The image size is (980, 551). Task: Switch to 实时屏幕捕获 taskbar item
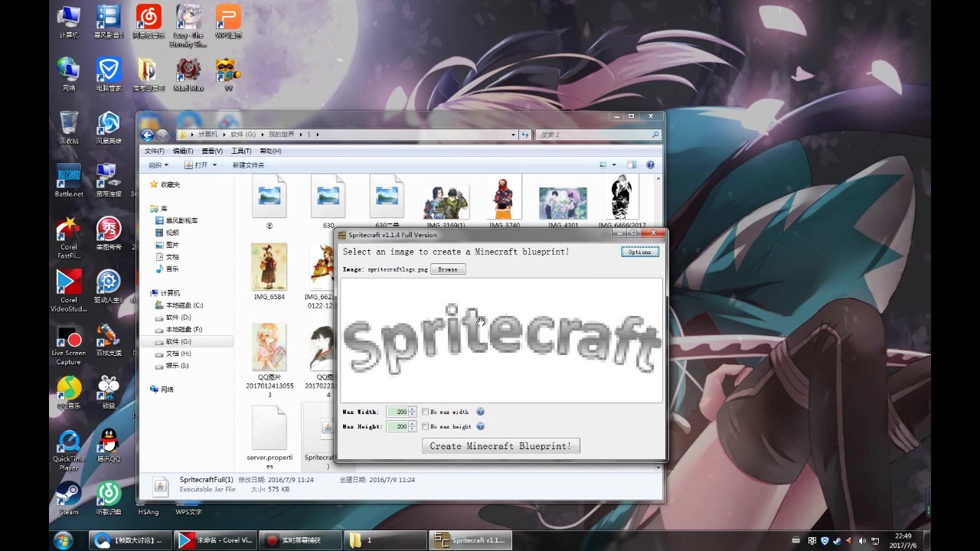click(x=299, y=540)
